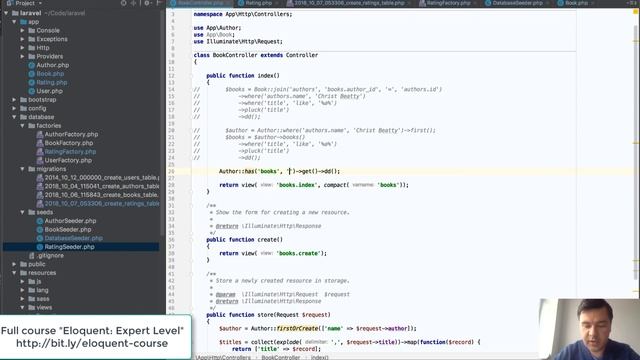Expand the Exceptions folder
The width and height of the screenshot is (640, 360).
pyautogui.click(x=22, y=39)
